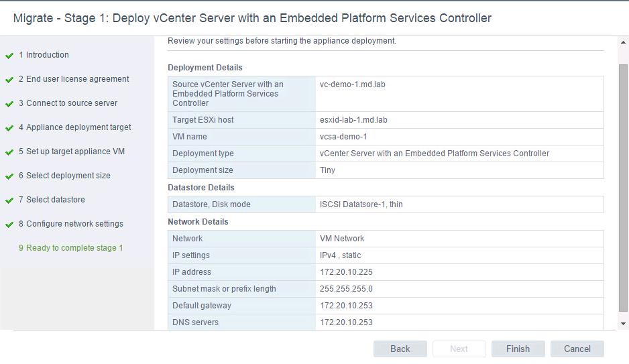The image size is (629, 364).
Task: Click the checkmark beside Connect to source server
Action: [x=9, y=104]
